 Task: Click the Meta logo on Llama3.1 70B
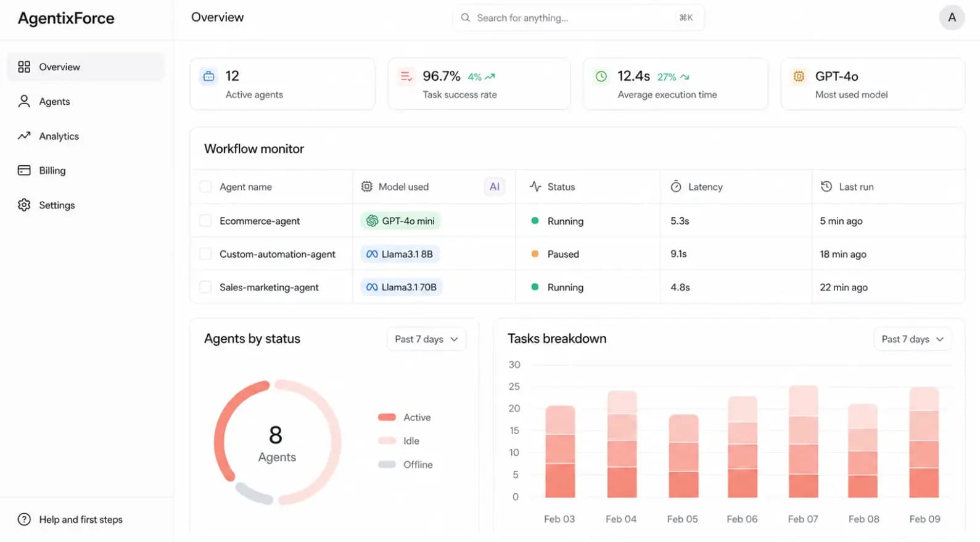(x=372, y=287)
